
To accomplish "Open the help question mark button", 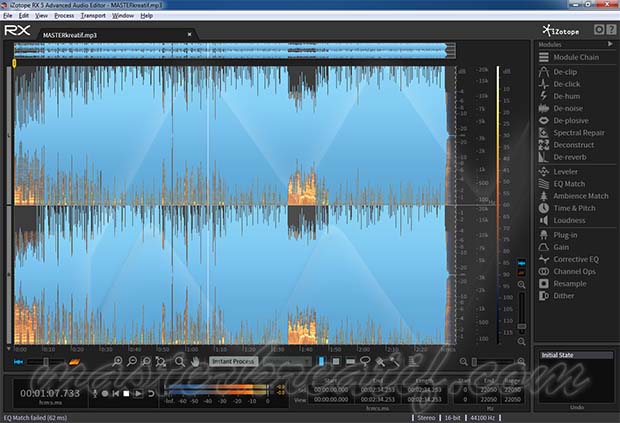I will (x=611, y=30).
